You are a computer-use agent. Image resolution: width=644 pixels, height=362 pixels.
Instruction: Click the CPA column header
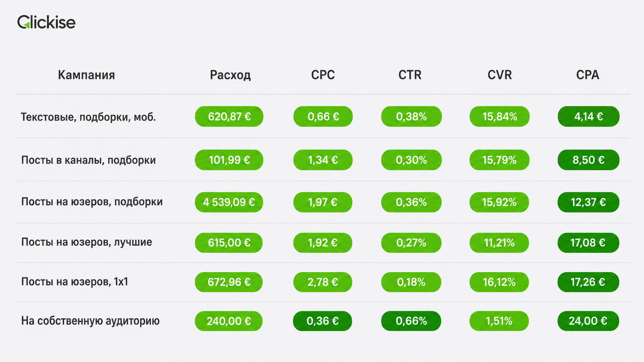point(588,75)
